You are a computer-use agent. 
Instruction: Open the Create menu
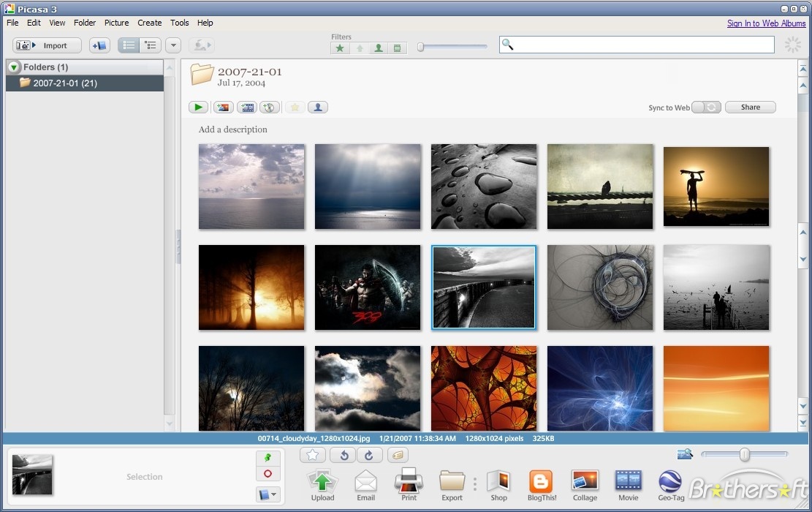[x=150, y=23]
